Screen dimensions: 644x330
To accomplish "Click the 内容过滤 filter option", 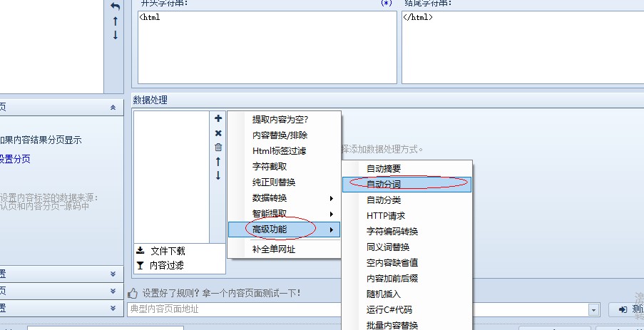I will point(168,265).
